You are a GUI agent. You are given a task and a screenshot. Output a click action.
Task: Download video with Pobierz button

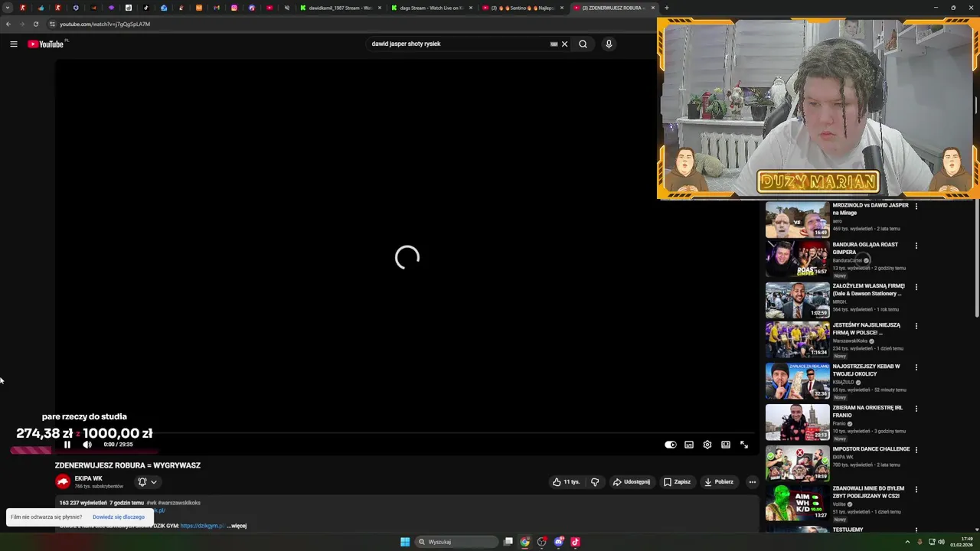click(x=719, y=482)
